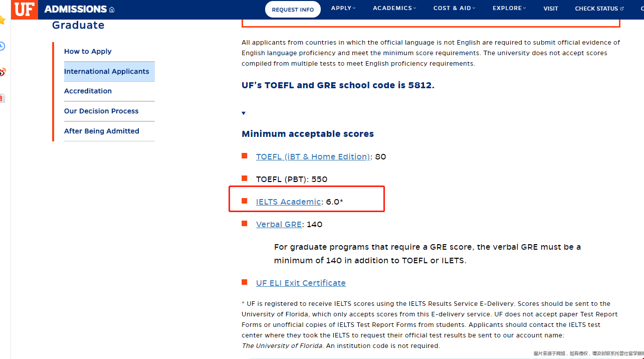The width and height of the screenshot is (644, 359).
Task: Click the school code 5812 heading
Action: pyautogui.click(x=338, y=85)
